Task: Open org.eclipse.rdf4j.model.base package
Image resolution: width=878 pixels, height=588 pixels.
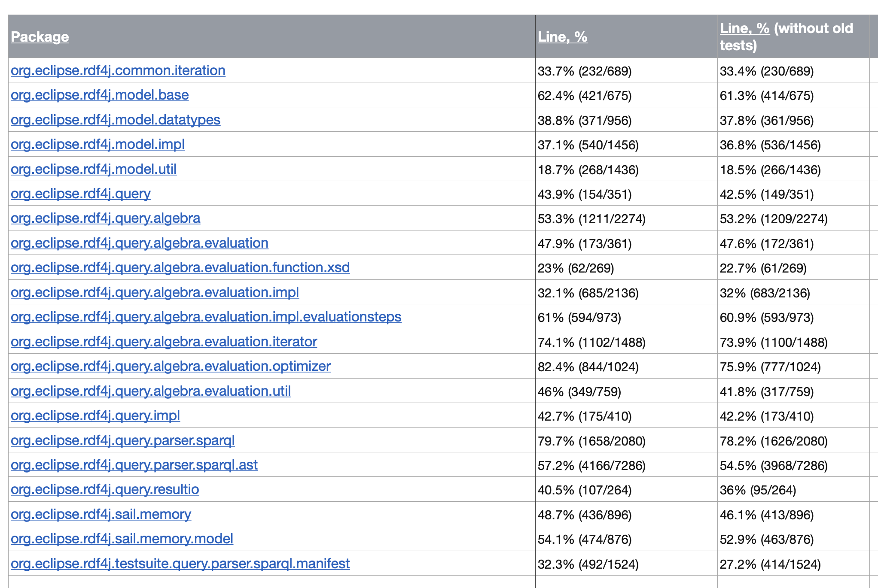Action: [100, 95]
